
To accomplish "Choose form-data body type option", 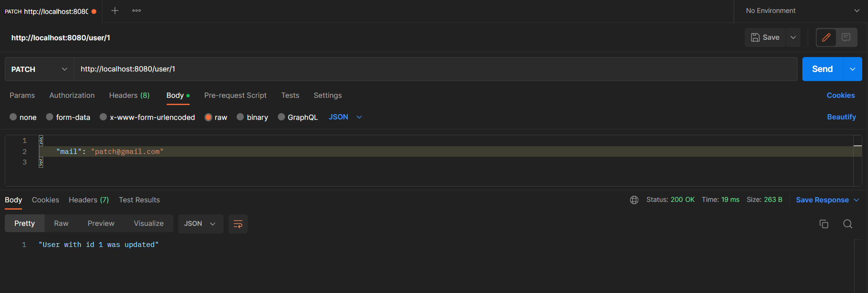I will [x=49, y=117].
